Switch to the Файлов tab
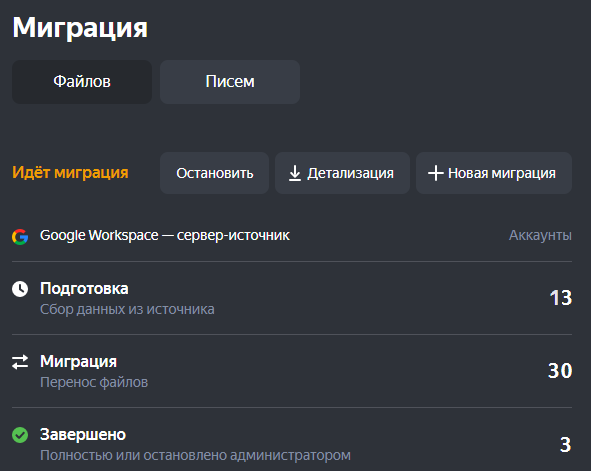Image resolution: width=591 pixels, height=471 pixels. (x=82, y=82)
